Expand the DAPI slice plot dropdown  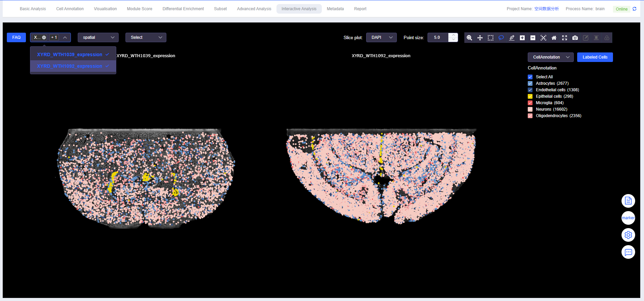coord(381,37)
